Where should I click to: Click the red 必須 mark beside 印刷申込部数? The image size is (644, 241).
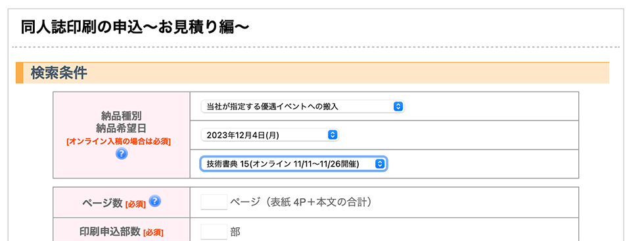coord(153,233)
